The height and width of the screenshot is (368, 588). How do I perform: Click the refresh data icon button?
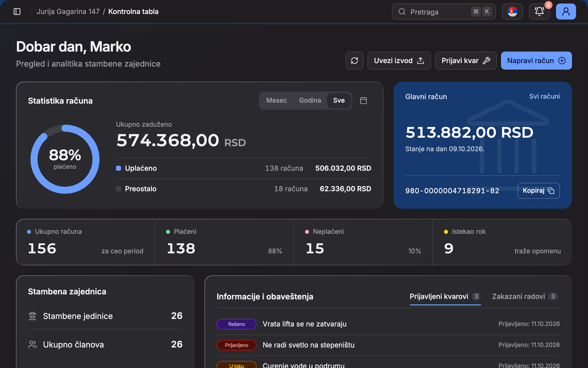pyautogui.click(x=354, y=61)
